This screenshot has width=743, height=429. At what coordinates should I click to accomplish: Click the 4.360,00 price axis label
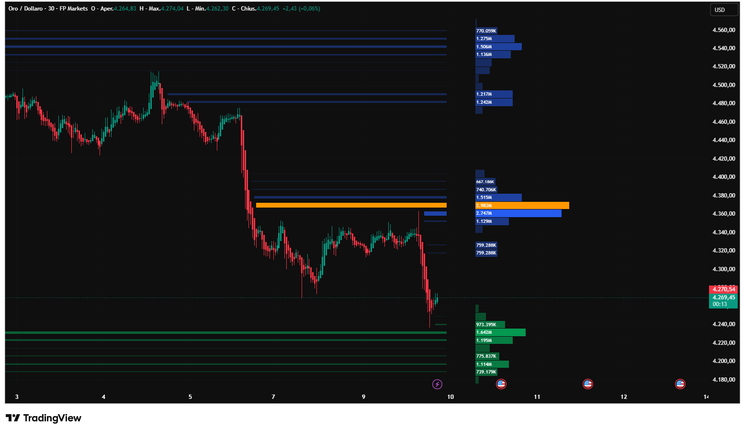(724, 214)
